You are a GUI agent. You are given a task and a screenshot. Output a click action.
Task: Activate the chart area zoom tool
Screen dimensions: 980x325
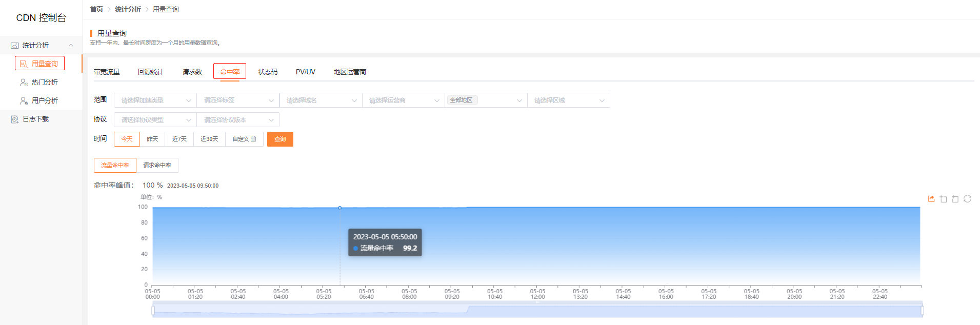pyautogui.click(x=944, y=199)
